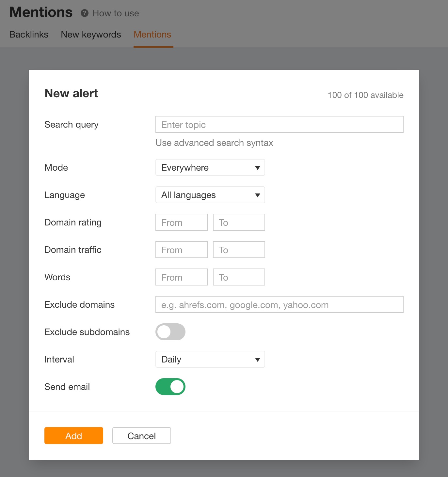Click the Add button to create alert
Image resolution: width=448 pixels, height=477 pixels.
(x=73, y=436)
